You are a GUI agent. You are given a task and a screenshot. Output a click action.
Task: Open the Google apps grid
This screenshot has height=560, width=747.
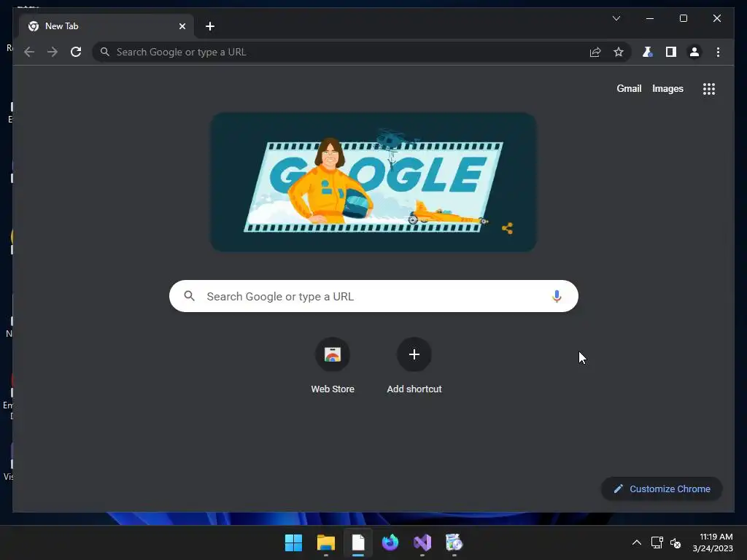click(709, 88)
